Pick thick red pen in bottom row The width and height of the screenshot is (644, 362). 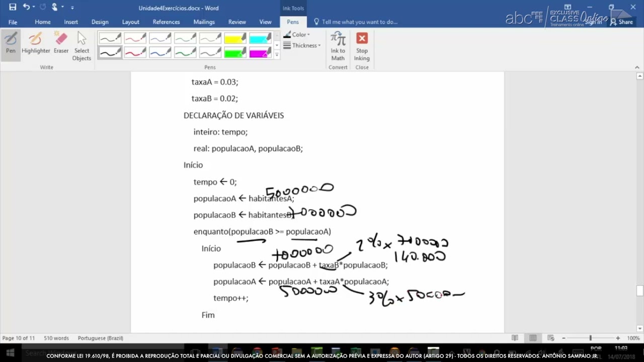135,52
